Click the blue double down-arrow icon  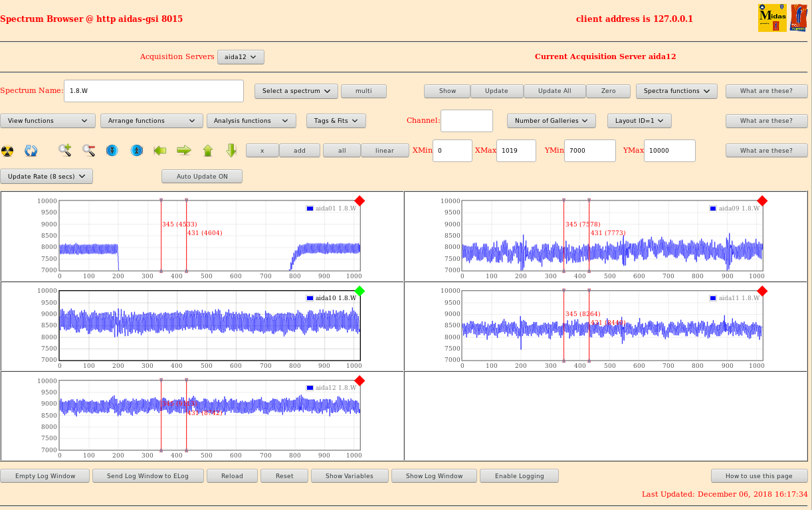pos(112,151)
